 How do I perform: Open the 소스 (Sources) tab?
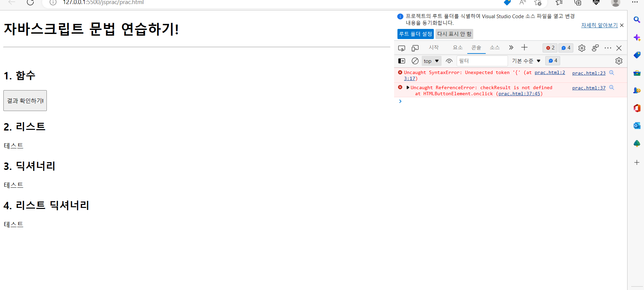(495, 48)
